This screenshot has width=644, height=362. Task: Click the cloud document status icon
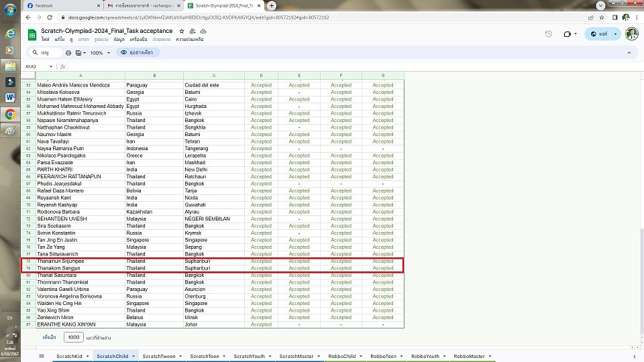[x=203, y=31]
